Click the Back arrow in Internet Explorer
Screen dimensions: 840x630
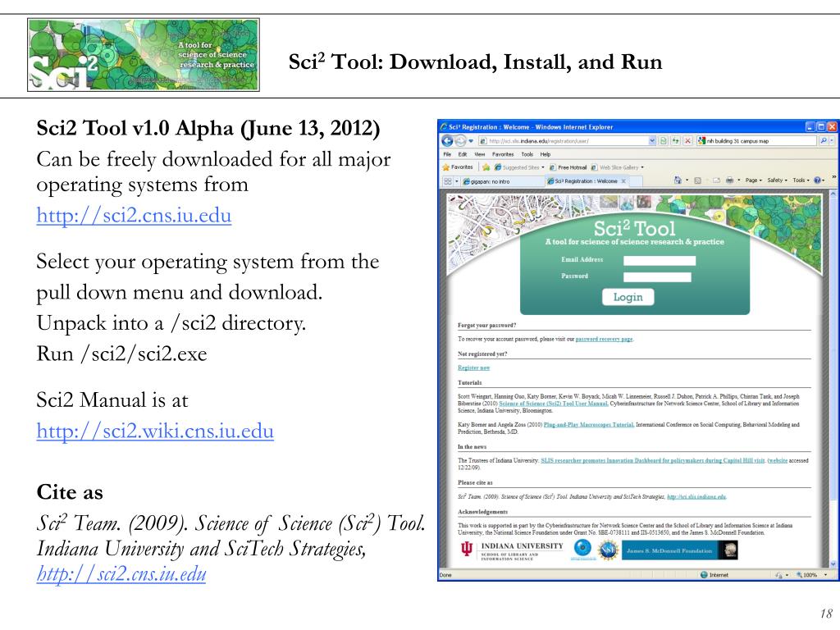[447, 141]
